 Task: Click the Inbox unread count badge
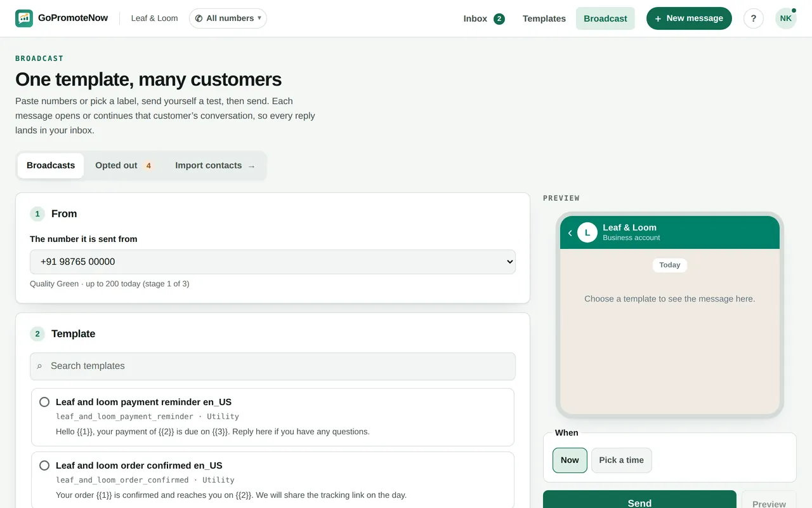499,18
